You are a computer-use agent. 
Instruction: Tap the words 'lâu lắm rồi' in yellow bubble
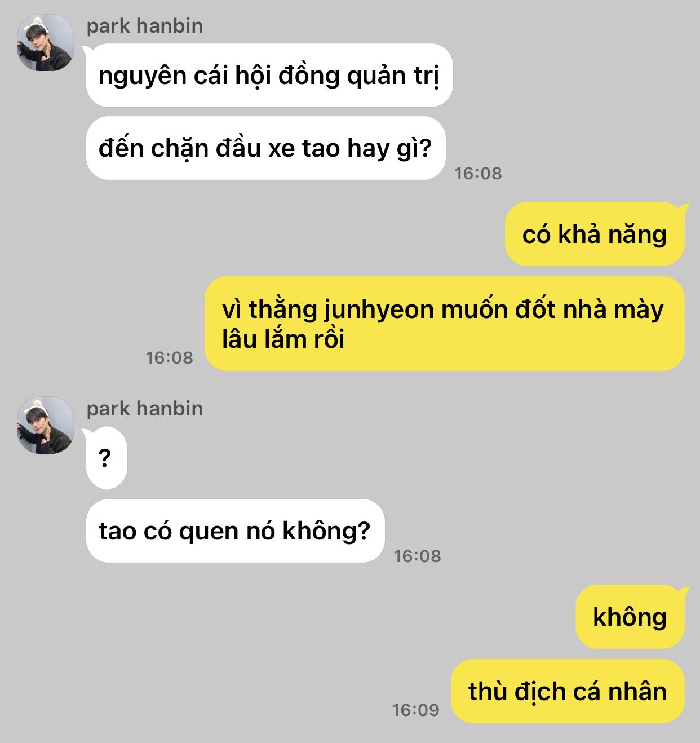(x=283, y=339)
